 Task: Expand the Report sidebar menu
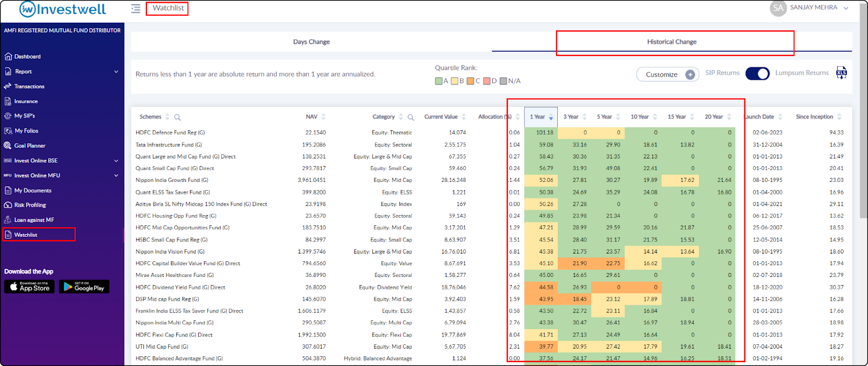click(62, 71)
